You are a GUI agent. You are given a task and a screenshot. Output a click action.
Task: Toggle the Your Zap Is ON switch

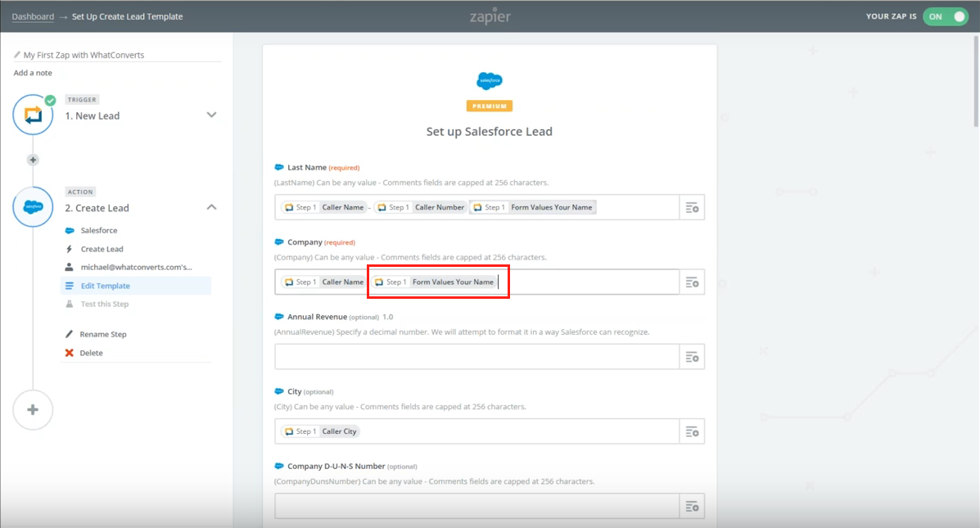946,17
